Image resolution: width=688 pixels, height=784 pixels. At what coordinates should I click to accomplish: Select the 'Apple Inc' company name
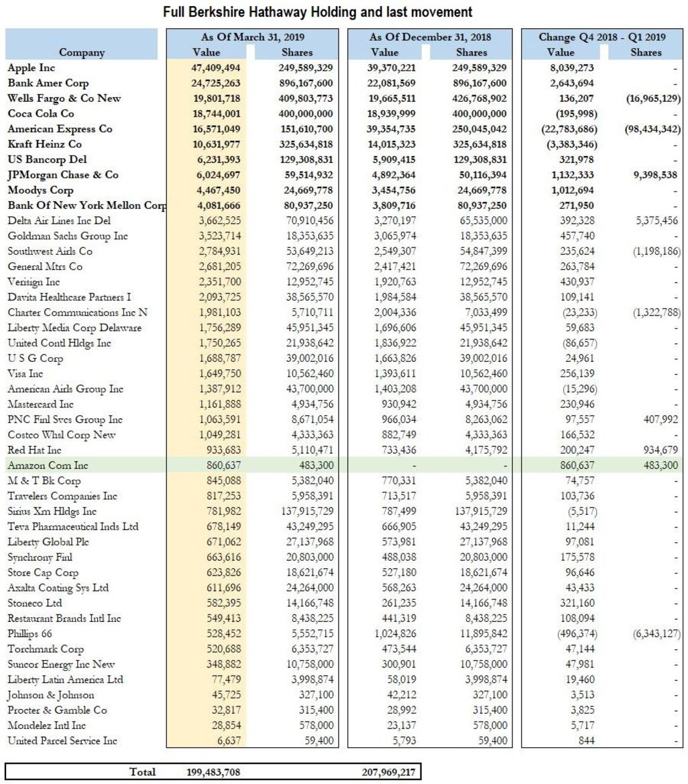[x=31, y=68]
